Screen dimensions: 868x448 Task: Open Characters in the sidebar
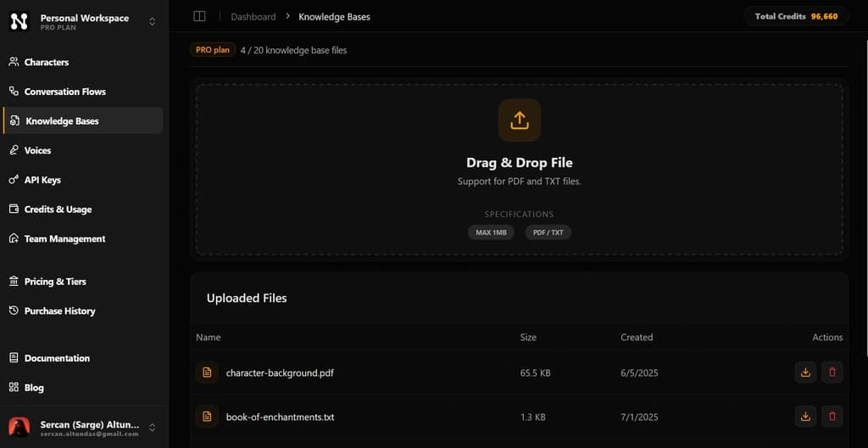pos(47,62)
